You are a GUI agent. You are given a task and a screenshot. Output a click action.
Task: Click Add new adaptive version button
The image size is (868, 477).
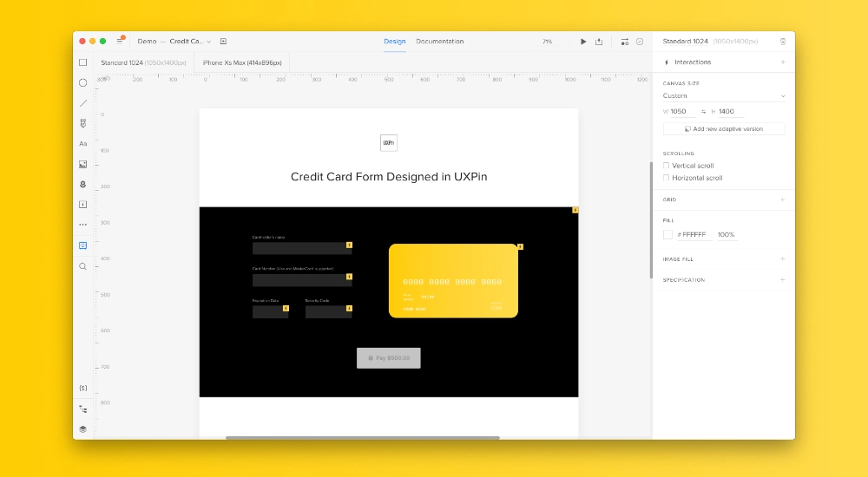tap(724, 129)
